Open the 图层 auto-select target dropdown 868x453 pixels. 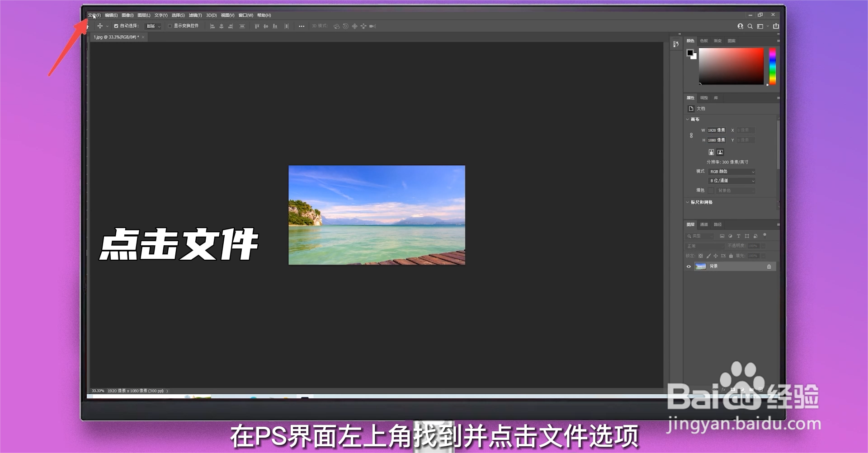coord(153,26)
